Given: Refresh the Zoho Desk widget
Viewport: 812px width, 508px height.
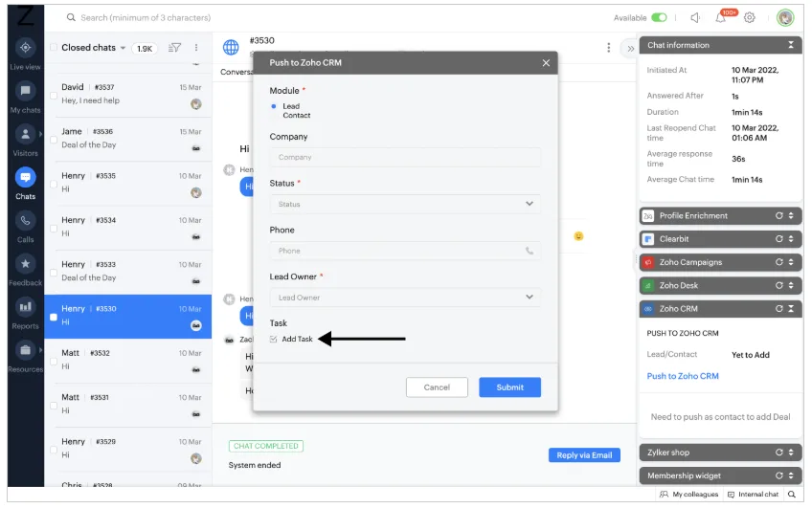Looking at the screenshot, I should coord(778,285).
